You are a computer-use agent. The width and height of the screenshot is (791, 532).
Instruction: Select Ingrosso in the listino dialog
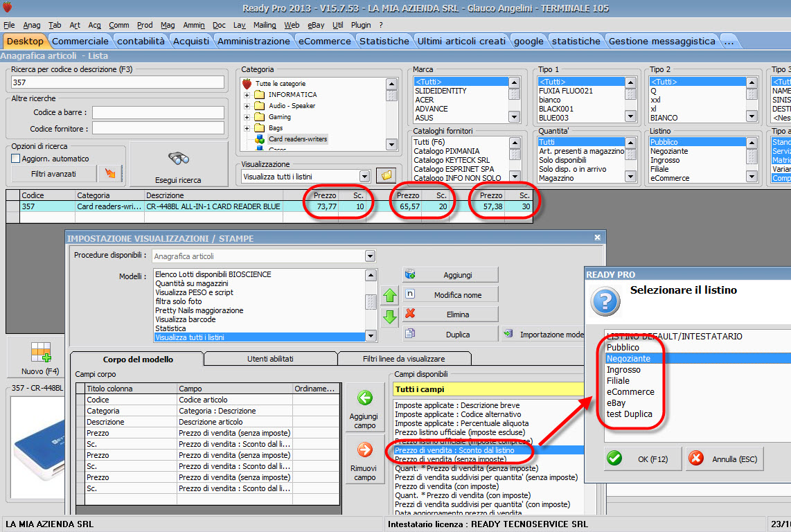623,369
